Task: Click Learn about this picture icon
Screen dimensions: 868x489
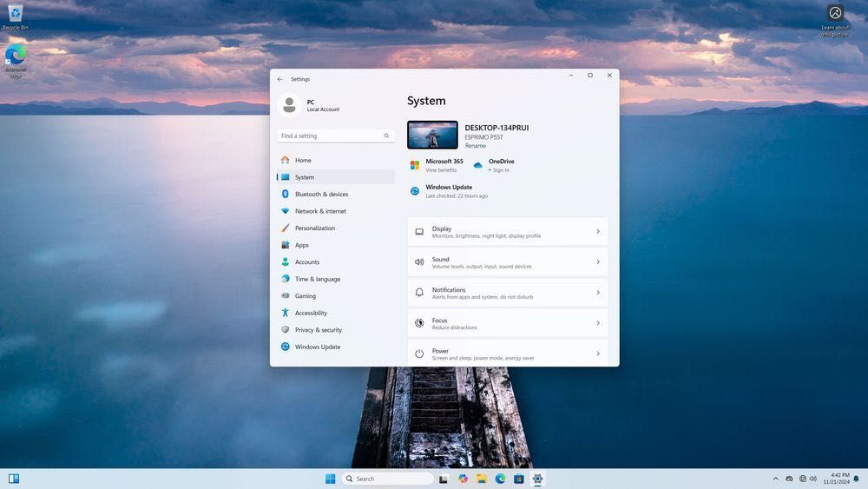Action: coord(835,19)
